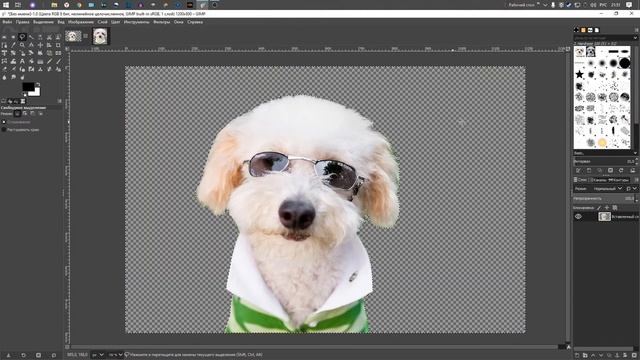Open the layer mode group dropdown arrow
Viewport: 640px width, 360px height.
point(635,189)
